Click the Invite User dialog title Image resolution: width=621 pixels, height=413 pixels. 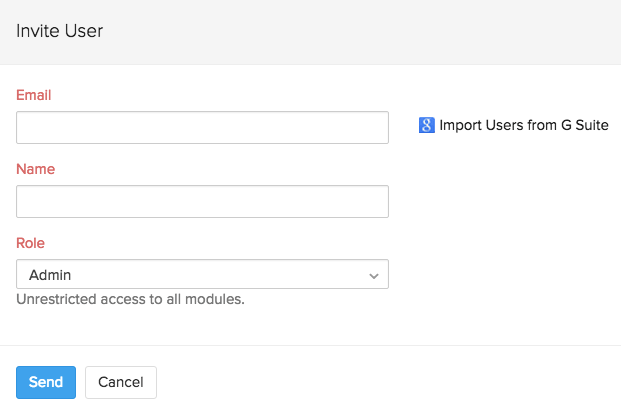60,31
